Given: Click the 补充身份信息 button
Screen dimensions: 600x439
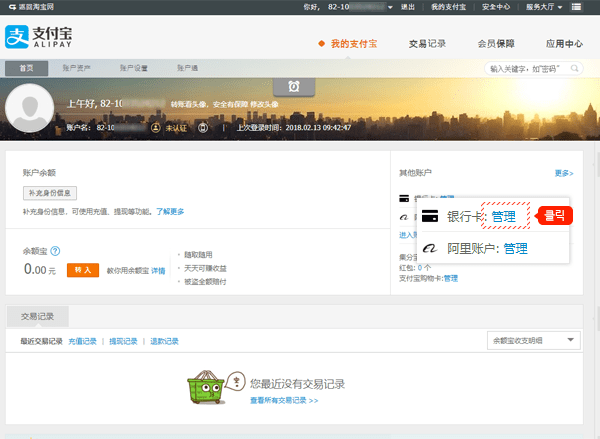Looking at the screenshot, I should (x=50, y=193).
